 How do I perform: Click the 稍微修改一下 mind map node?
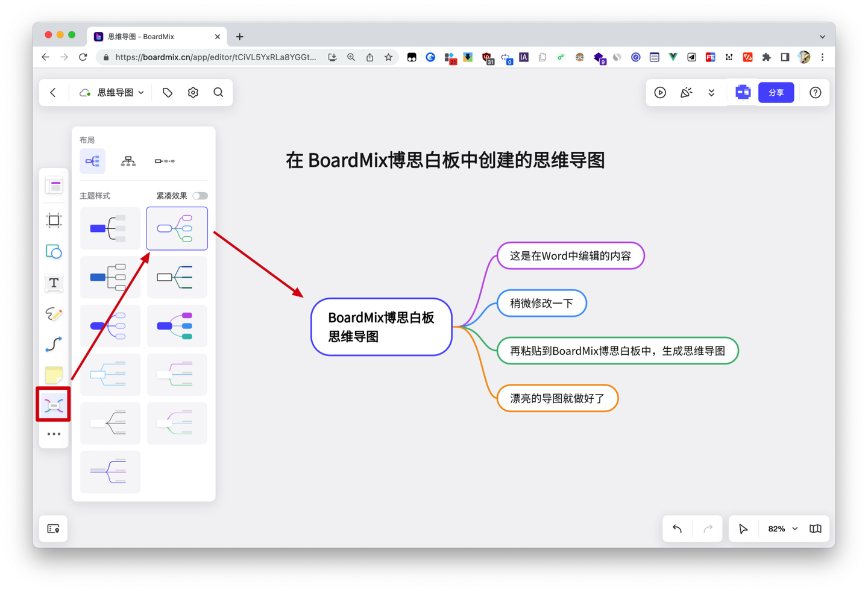tap(541, 303)
